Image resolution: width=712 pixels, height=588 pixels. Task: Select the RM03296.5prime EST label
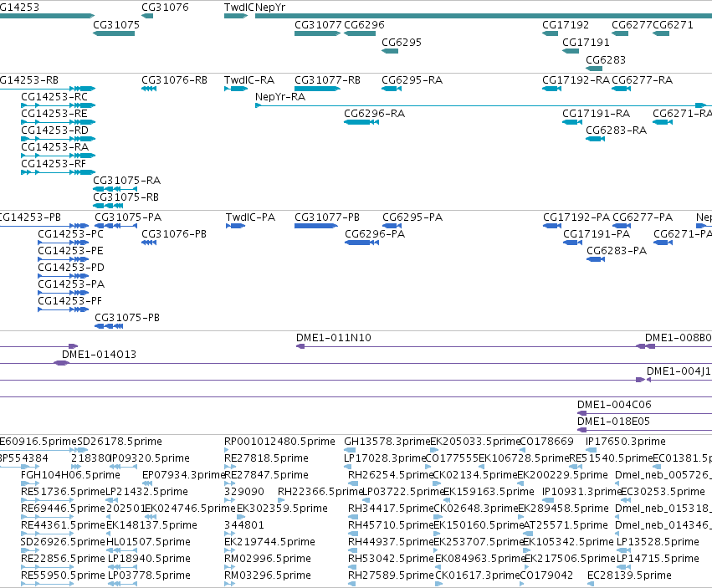click(268, 575)
